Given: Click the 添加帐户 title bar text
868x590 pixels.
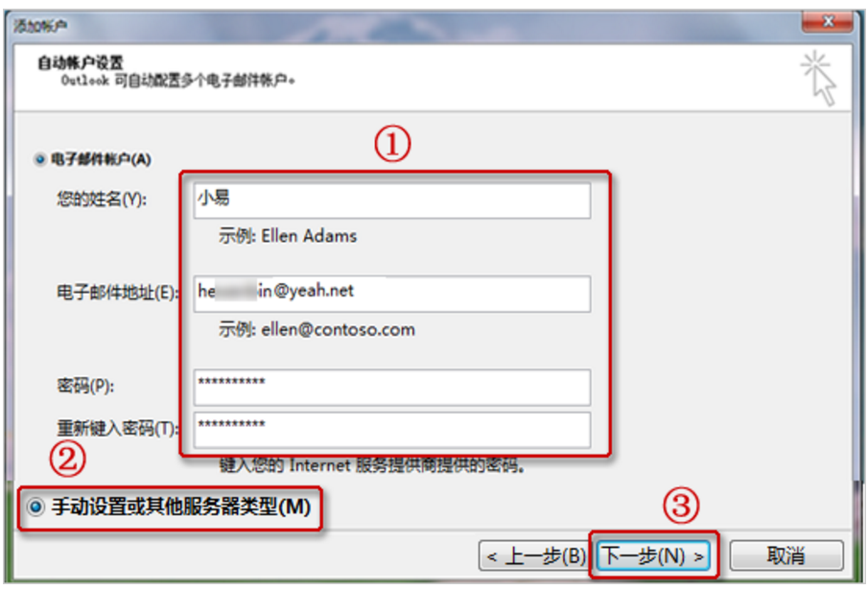Looking at the screenshot, I should tap(40, 26).
